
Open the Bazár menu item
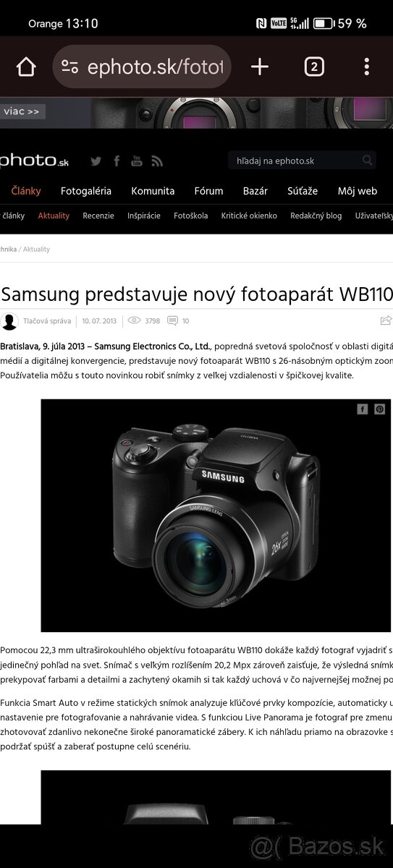tap(255, 191)
